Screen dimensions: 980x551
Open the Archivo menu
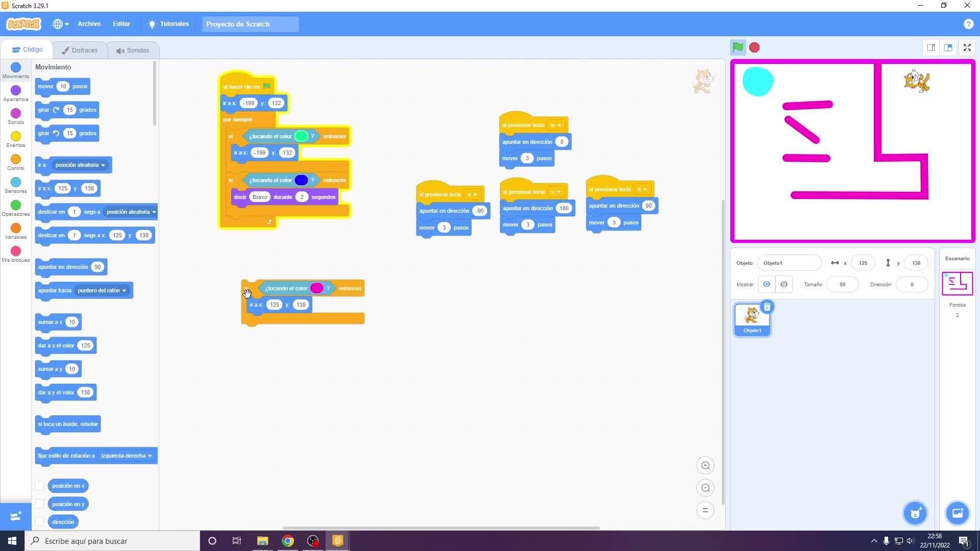(89, 24)
